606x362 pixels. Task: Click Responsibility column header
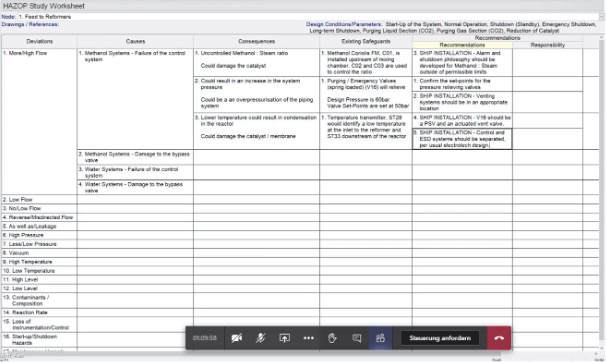(x=548, y=45)
